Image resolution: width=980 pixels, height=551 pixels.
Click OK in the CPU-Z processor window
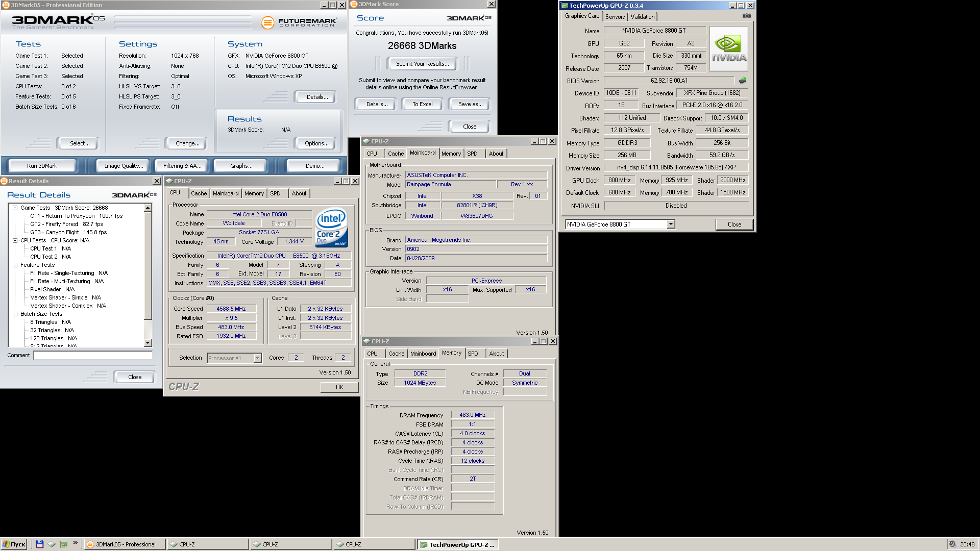(339, 387)
